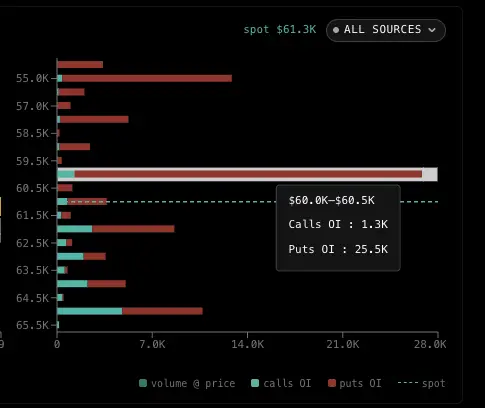Click the 14.0K x-axis label
The image size is (485, 408).
pyautogui.click(x=247, y=344)
